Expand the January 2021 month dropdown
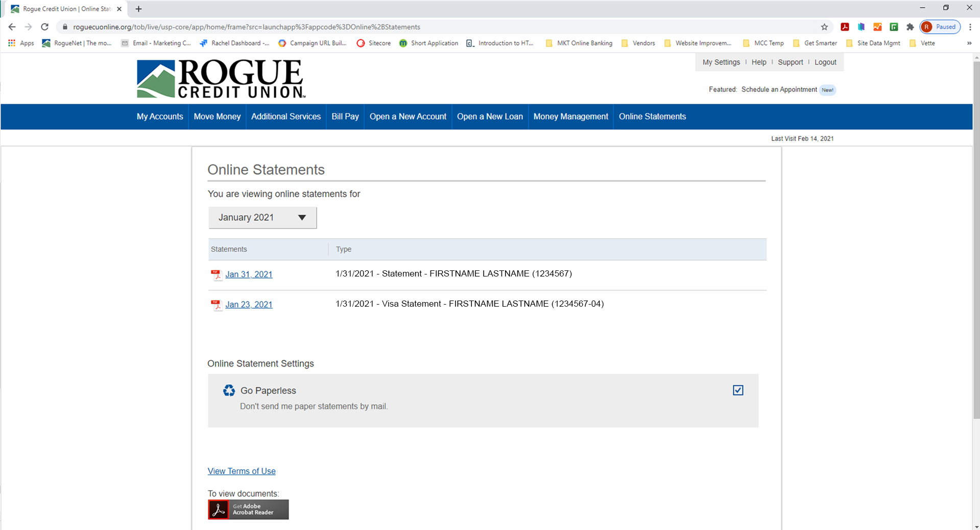The image size is (980, 530). tap(262, 218)
